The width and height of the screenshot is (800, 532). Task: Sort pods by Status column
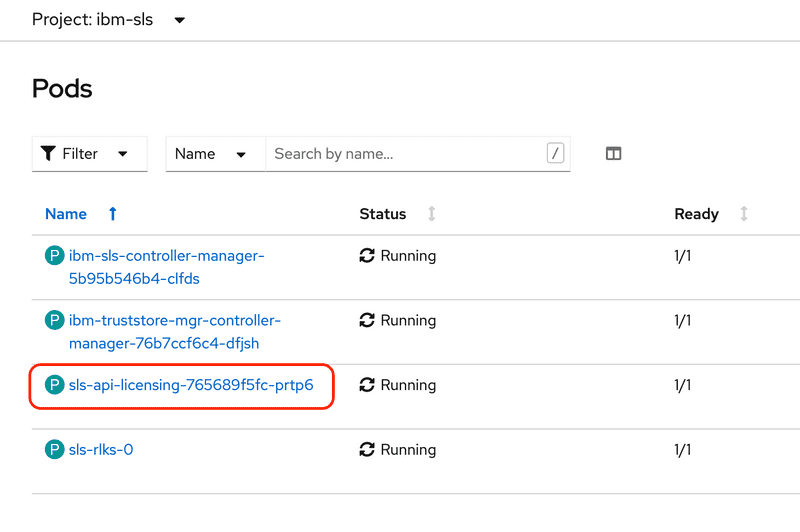(383, 214)
